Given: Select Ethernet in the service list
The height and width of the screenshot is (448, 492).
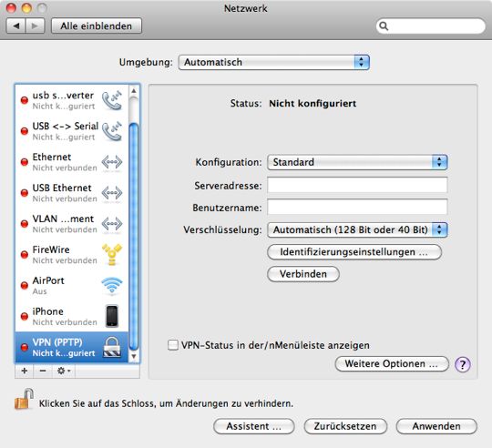Looking at the screenshot, I should coord(72,162).
